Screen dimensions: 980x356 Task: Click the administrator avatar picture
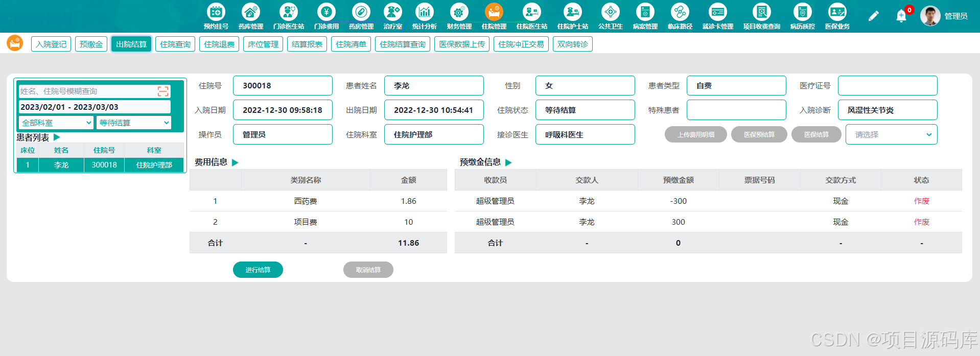pos(930,16)
